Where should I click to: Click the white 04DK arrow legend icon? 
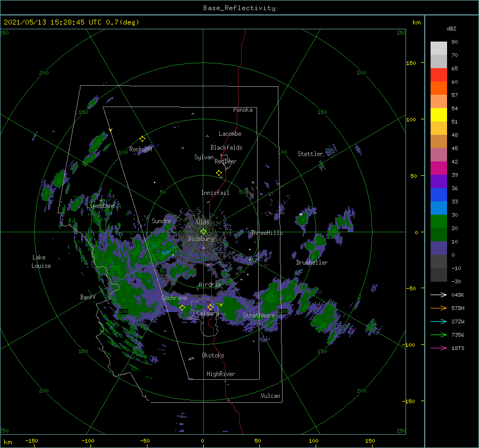pos(439,295)
